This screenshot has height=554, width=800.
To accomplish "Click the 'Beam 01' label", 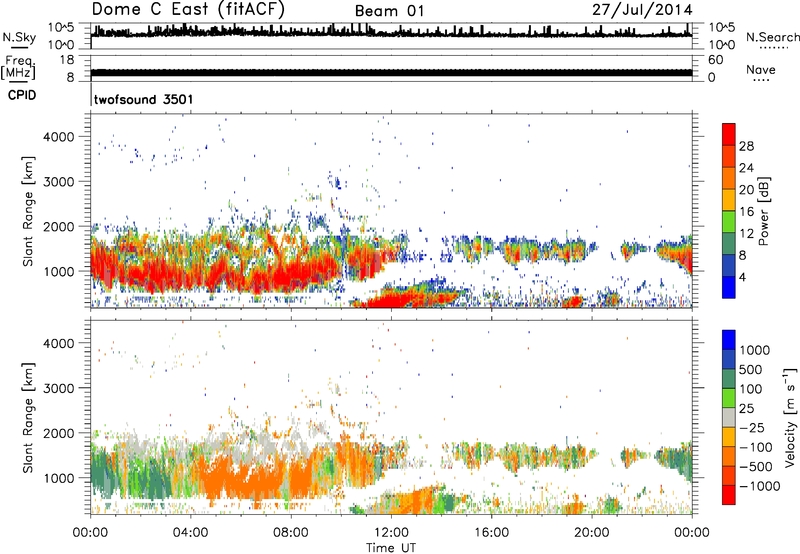I will point(389,11).
